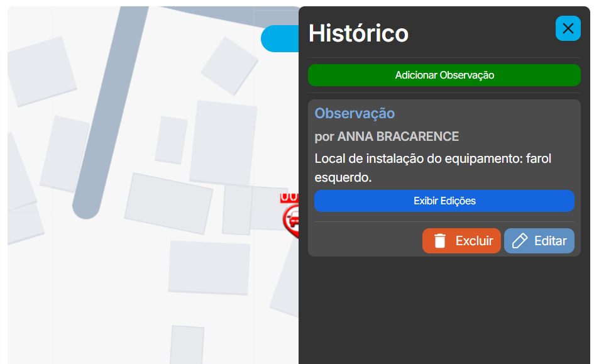Open Exibir Edições
The width and height of the screenshot is (594, 364).
[x=444, y=201]
